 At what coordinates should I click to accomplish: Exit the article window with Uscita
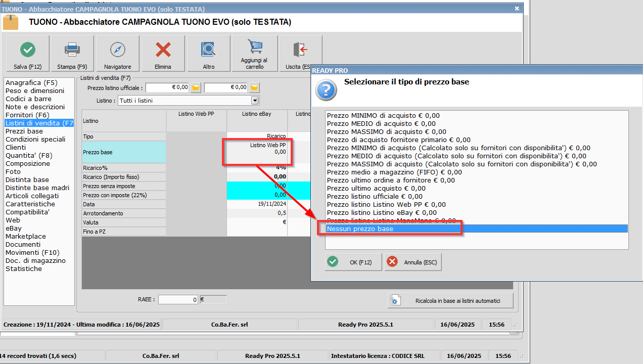[x=300, y=54]
